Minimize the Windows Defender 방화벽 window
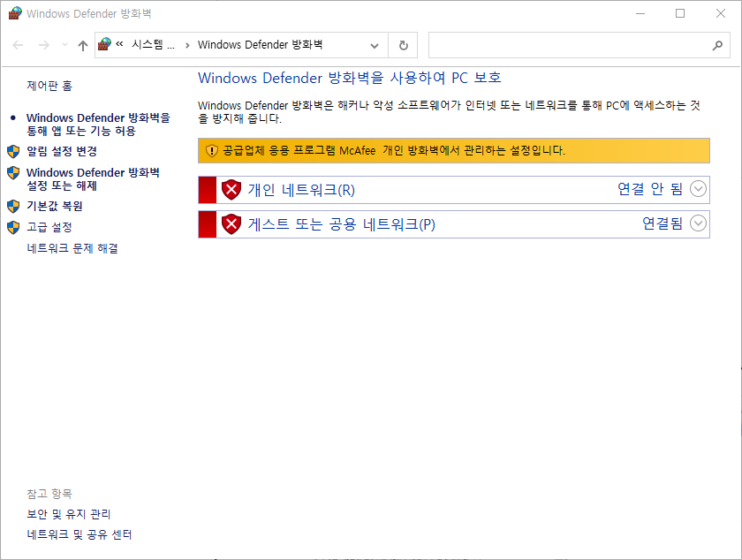 (x=640, y=13)
